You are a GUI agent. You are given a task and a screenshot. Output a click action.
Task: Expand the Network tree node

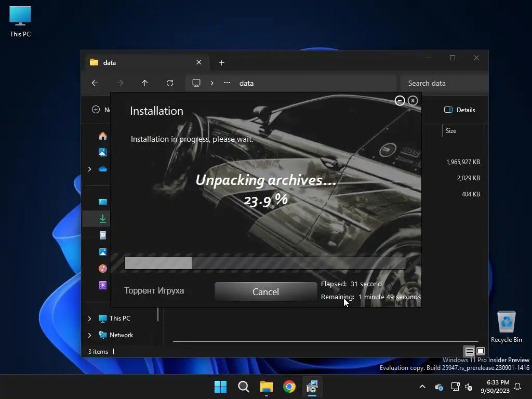tap(89, 335)
